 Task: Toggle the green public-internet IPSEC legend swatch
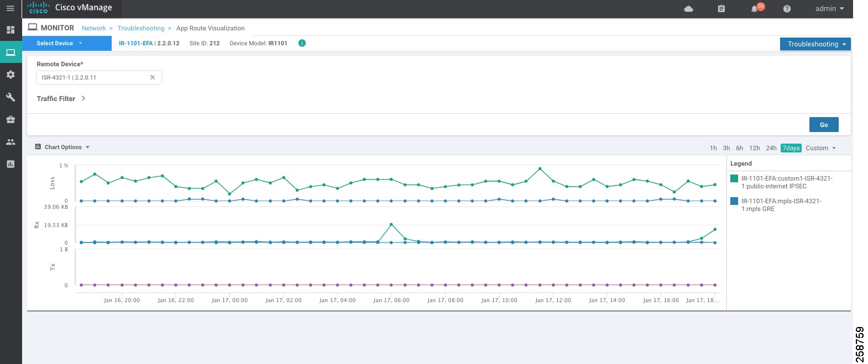tap(734, 178)
